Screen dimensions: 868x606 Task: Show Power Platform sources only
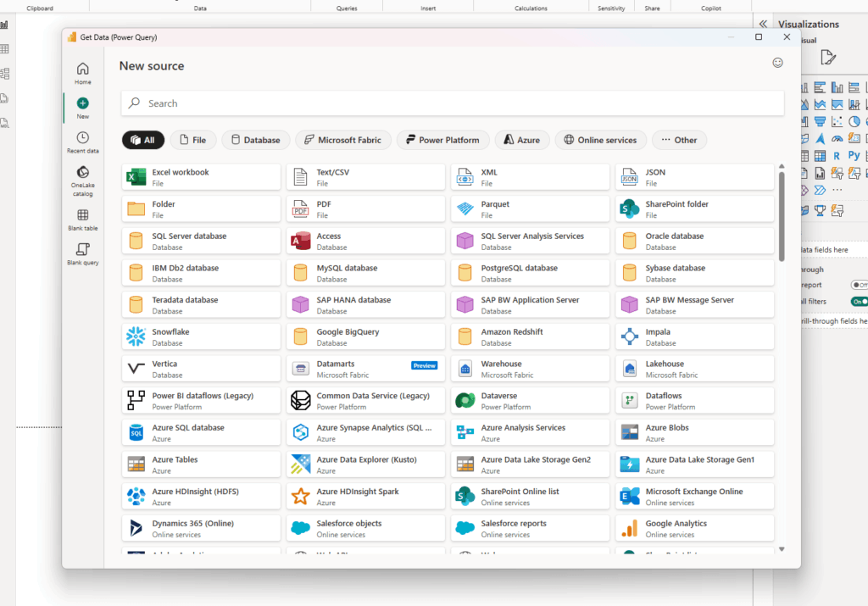[x=442, y=140]
